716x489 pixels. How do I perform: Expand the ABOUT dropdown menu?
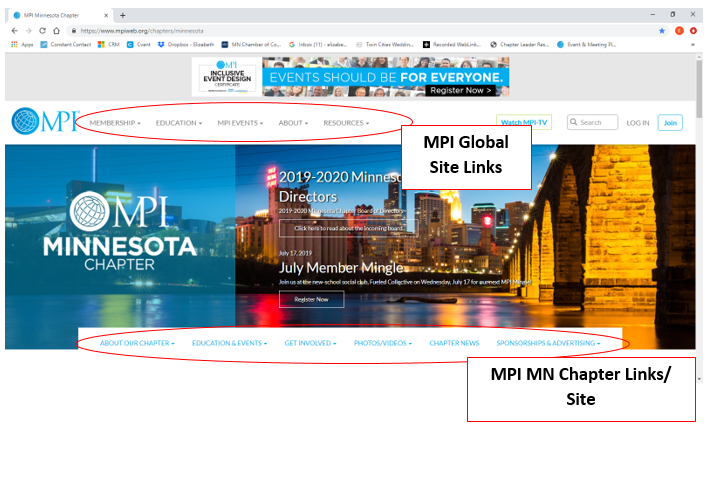pyautogui.click(x=293, y=123)
